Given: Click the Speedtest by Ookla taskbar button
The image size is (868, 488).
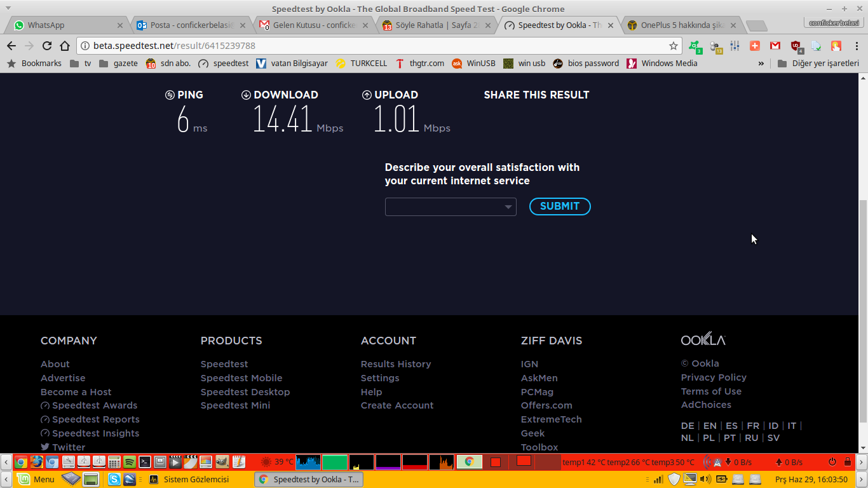Looking at the screenshot, I should 309,480.
